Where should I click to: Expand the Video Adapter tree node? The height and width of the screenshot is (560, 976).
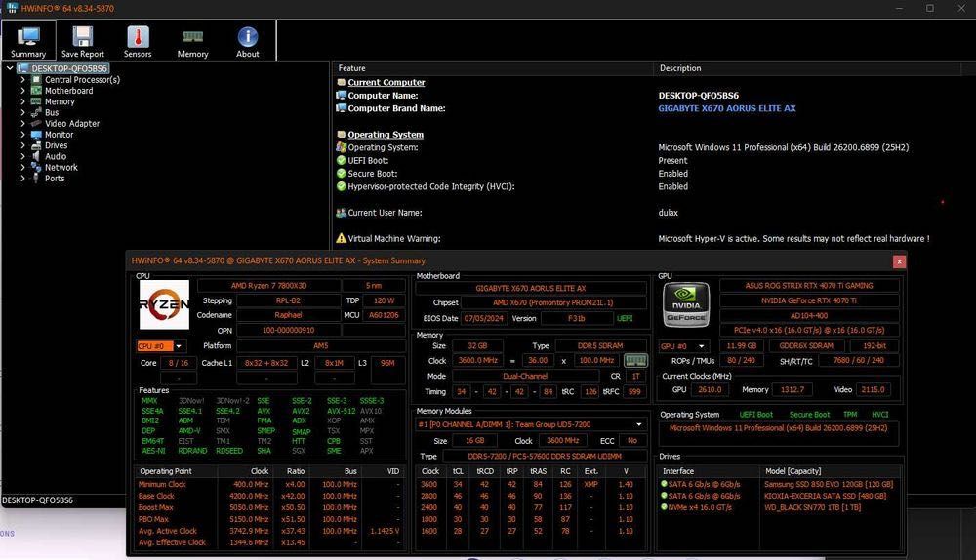[23, 123]
